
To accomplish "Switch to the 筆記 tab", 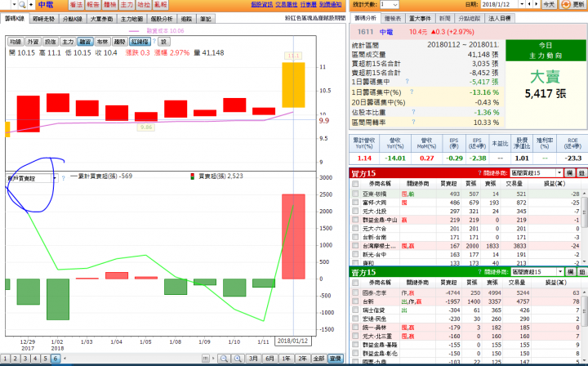I will 206,19.
